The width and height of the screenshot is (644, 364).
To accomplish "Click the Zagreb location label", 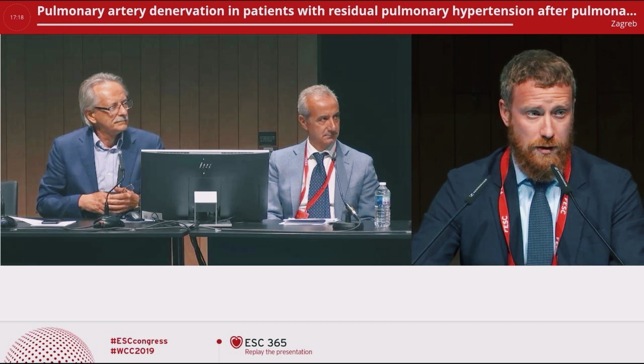I will [x=623, y=24].
